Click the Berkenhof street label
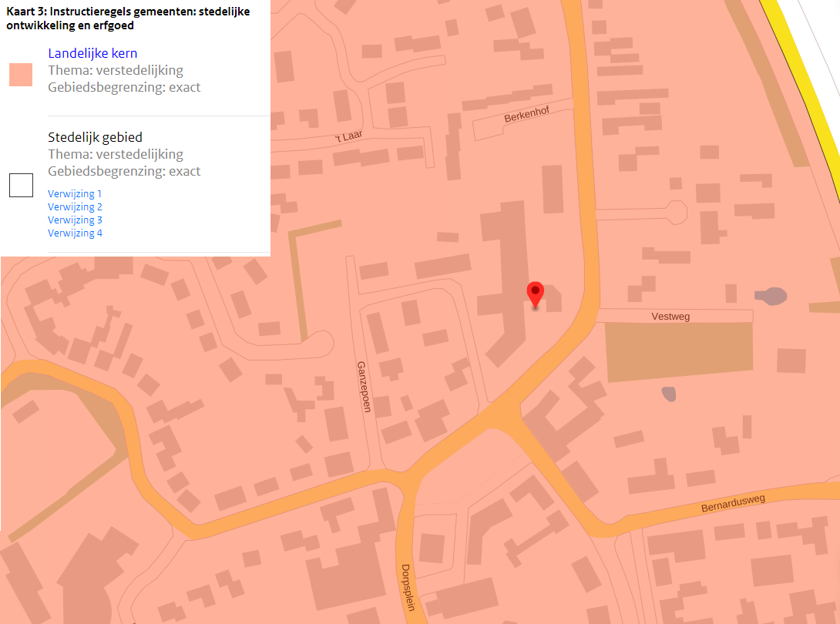 [526, 114]
